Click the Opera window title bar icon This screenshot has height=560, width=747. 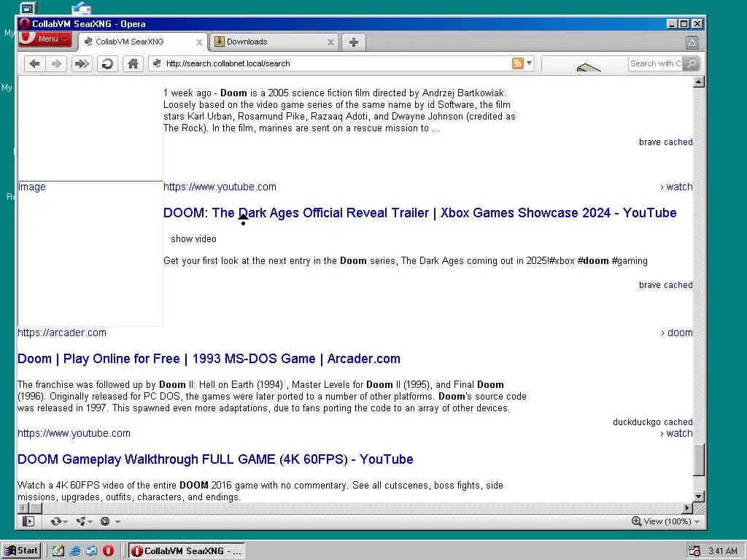25,24
